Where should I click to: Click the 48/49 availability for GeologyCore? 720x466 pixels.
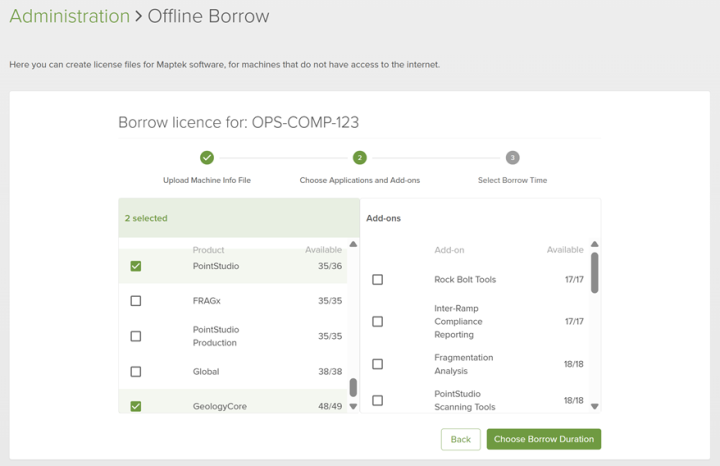tap(330, 406)
